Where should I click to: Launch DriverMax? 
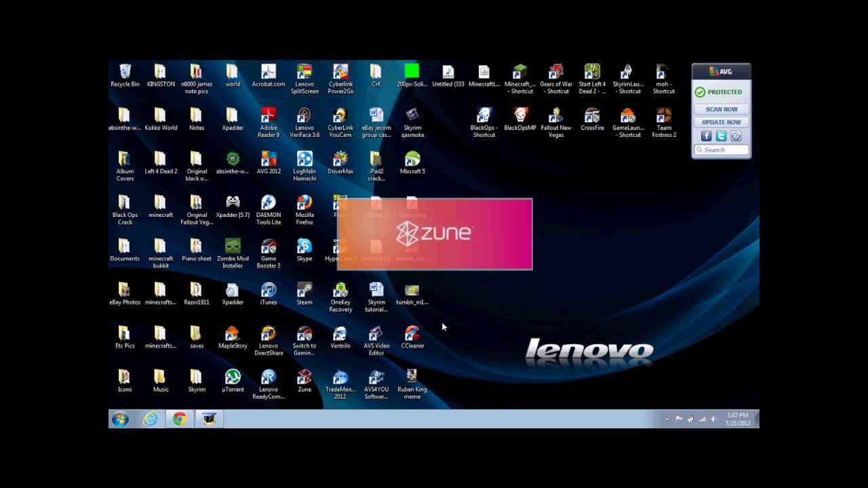340,163
